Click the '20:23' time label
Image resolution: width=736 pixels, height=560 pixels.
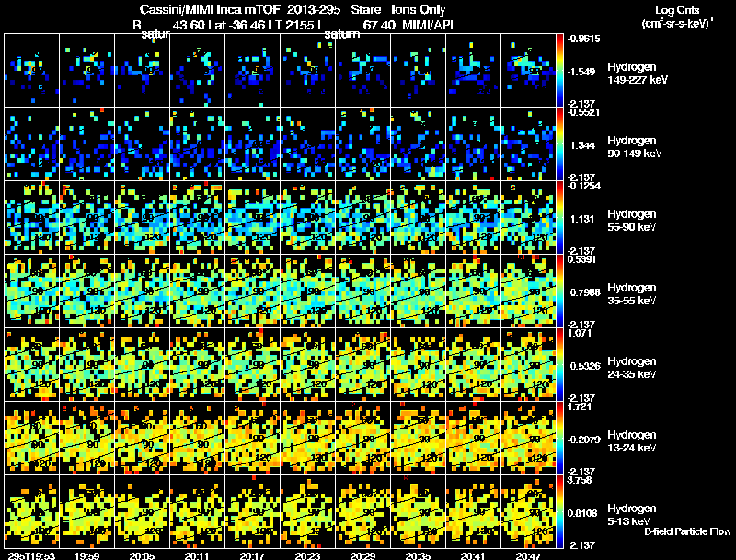pos(307,555)
